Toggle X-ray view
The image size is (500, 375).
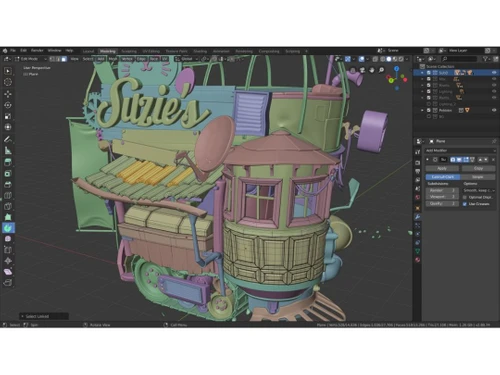point(375,59)
